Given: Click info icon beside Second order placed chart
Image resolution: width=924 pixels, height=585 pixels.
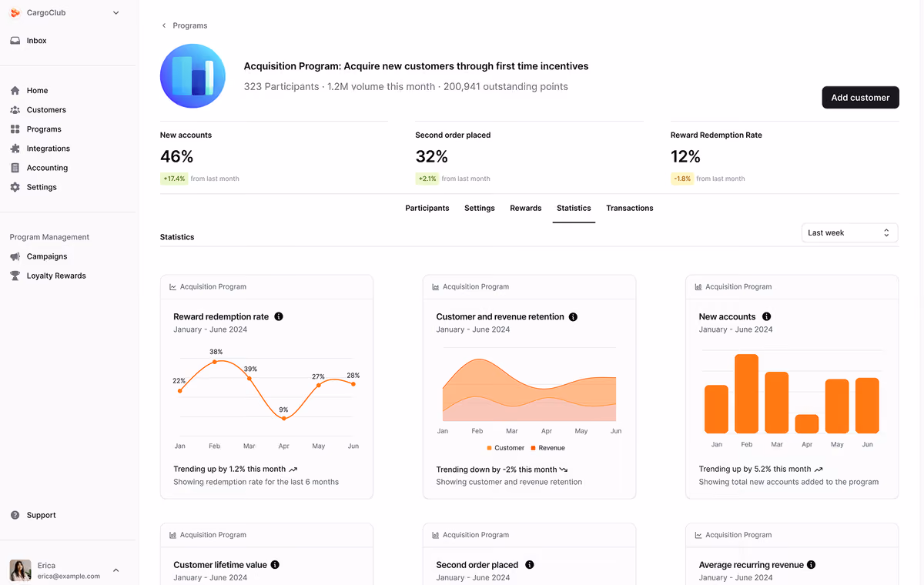Looking at the screenshot, I should click(530, 565).
